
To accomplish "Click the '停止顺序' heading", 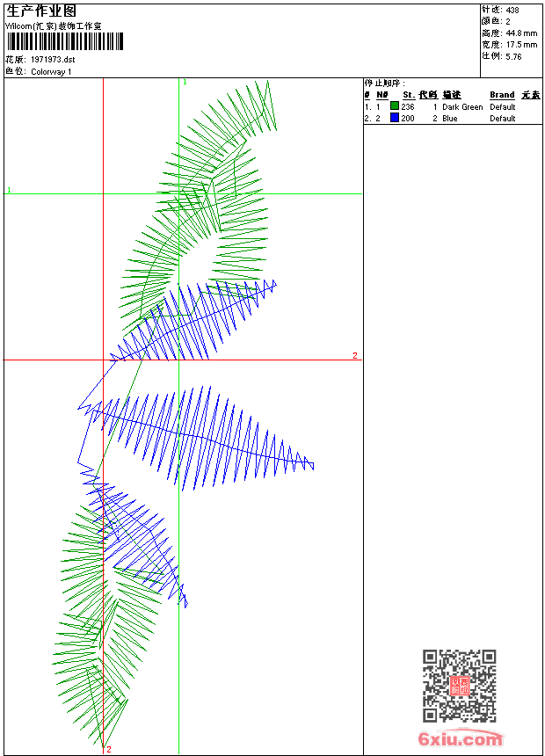I will (x=384, y=84).
